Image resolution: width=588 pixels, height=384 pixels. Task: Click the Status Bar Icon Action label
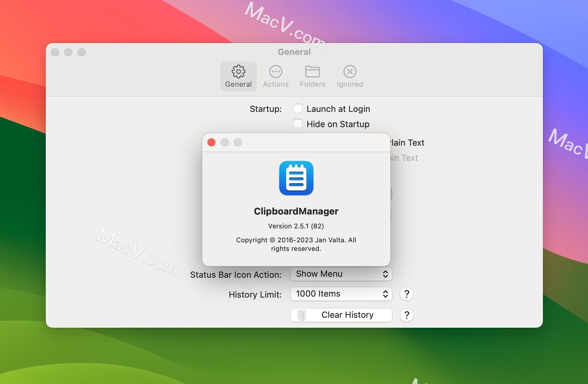pyautogui.click(x=236, y=275)
